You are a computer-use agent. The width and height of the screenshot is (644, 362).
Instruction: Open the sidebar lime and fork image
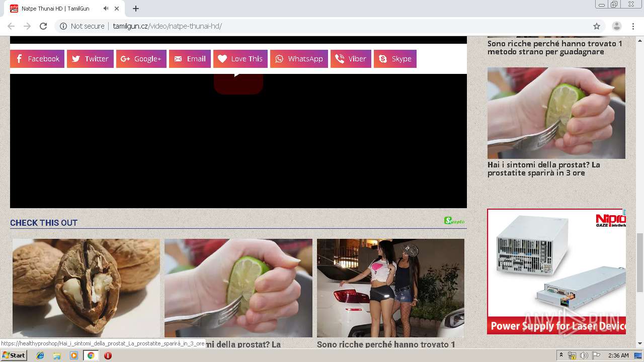tap(556, 113)
